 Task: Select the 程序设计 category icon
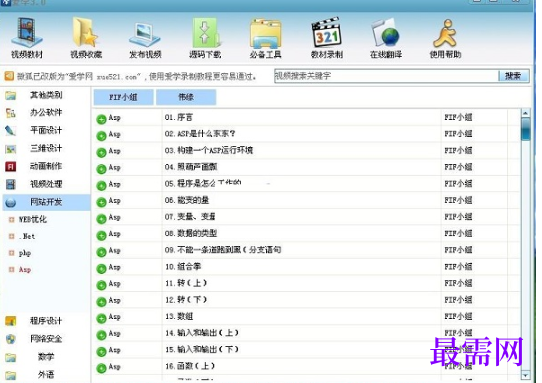(11, 321)
